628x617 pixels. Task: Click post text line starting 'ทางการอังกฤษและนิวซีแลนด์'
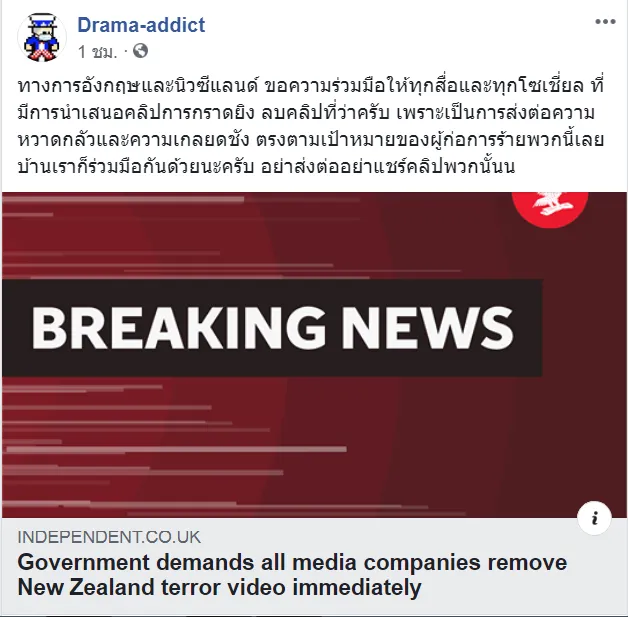[x=311, y=86]
